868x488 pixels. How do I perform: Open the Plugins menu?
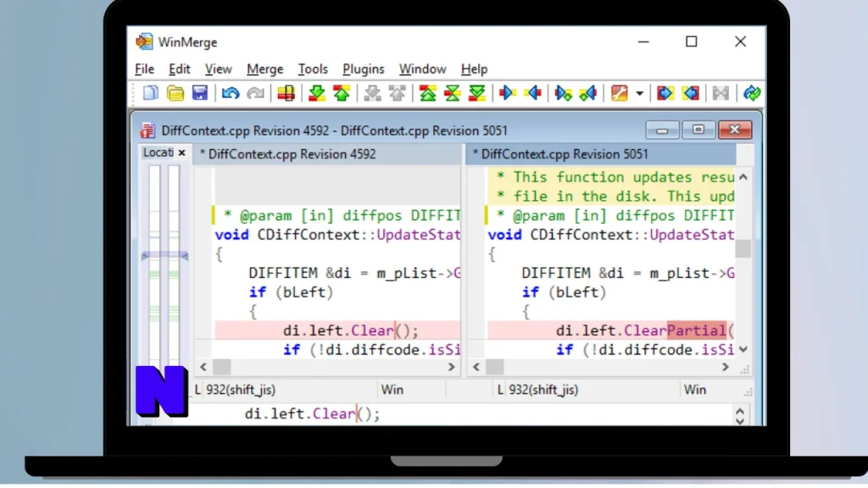click(363, 69)
